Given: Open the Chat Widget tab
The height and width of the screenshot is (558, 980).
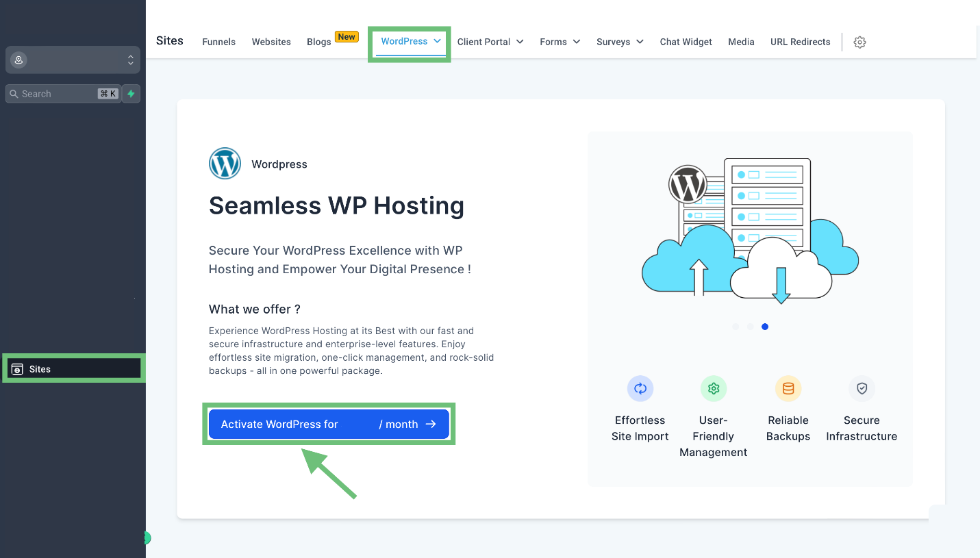Looking at the screenshot, I should pos(686,42).
